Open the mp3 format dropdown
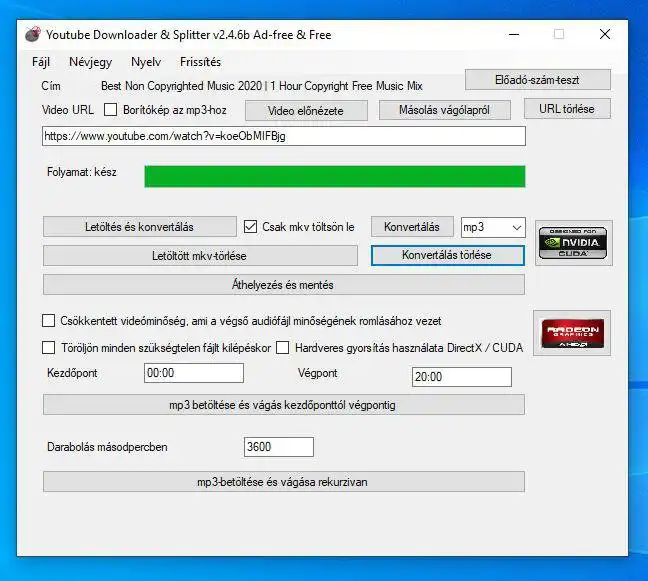Image resolution: width=648 pixels, height=581 pixels. [x=493, y=227]
